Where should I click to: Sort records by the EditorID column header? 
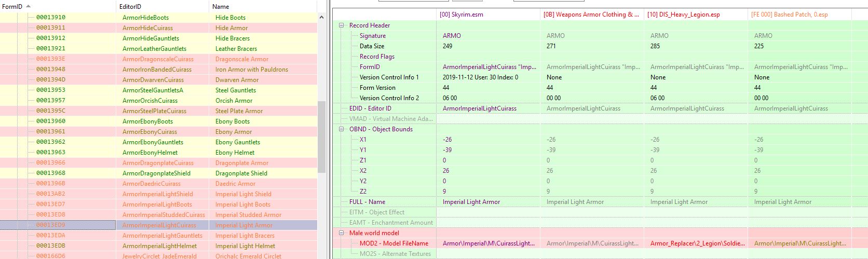[x=162, y=6]
